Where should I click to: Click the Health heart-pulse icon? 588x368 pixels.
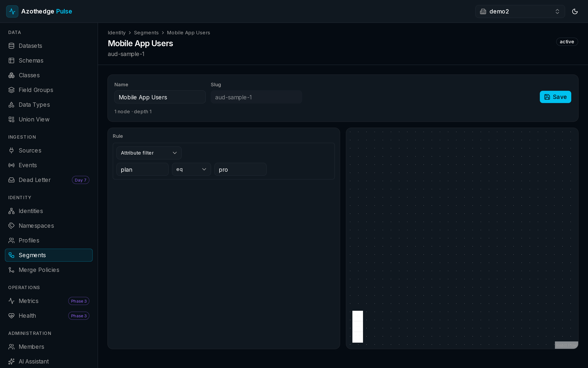tap(11, 316)
